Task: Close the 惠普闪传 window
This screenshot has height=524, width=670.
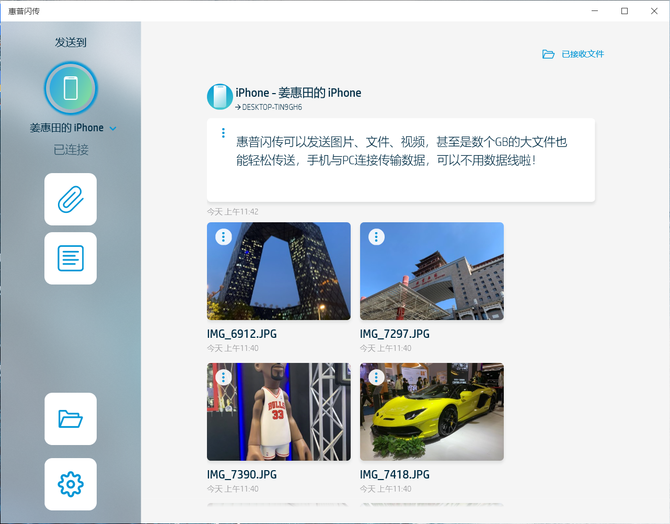Action: [654, 11]
